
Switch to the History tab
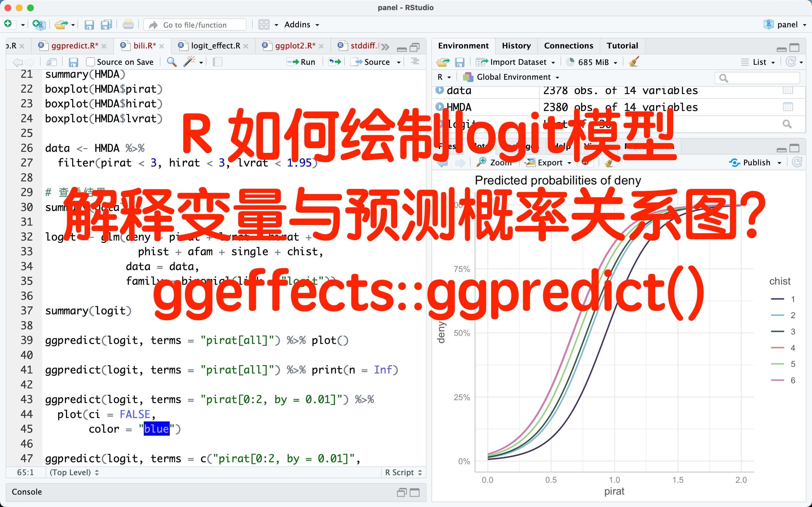coord(516,46)
